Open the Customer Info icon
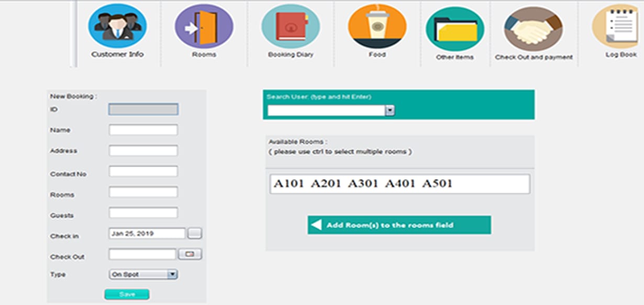This screenshot has width=644, height=305. pyautogui.click(x=117, y=26)
